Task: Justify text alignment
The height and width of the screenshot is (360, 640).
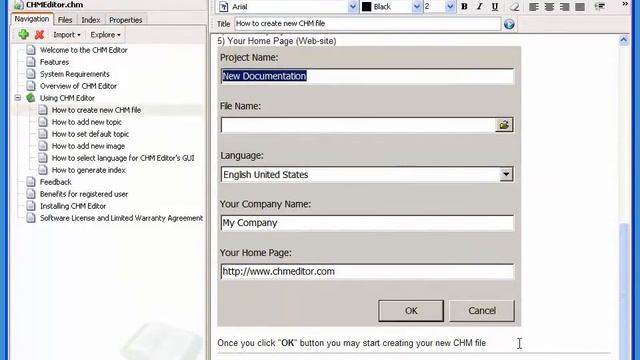Action: 580,7
